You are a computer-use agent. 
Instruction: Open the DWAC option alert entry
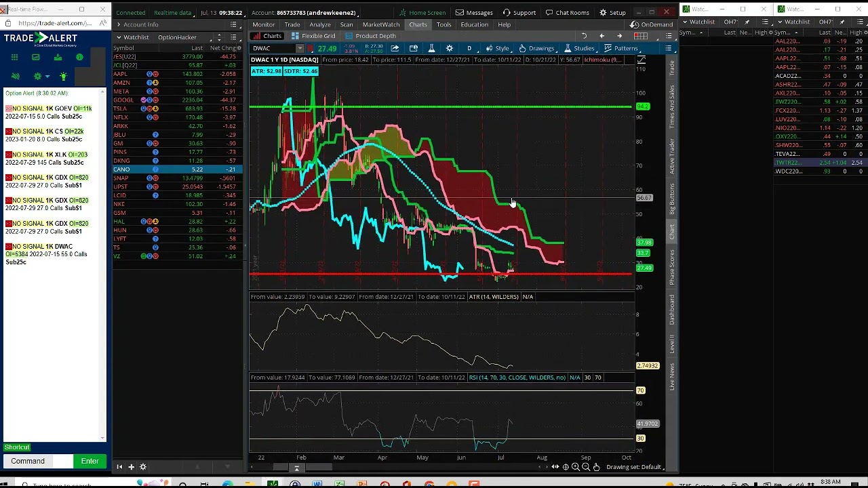click(46, 254)
